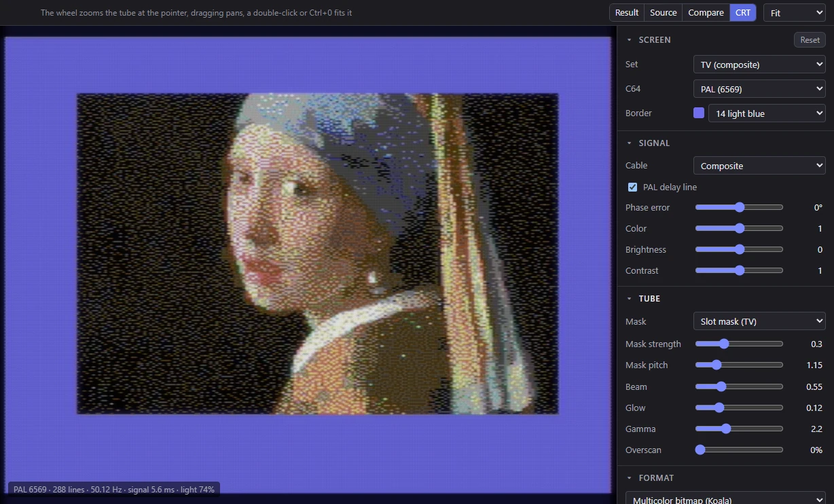
Task: Click the Beam slider
Action: click(739, 387)
